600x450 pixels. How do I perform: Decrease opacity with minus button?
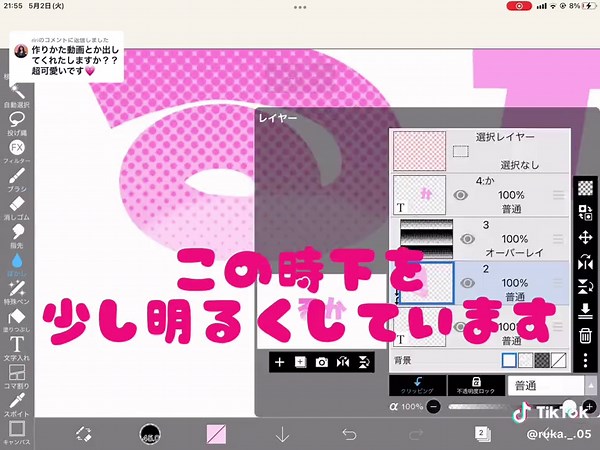tap(433, 406)
